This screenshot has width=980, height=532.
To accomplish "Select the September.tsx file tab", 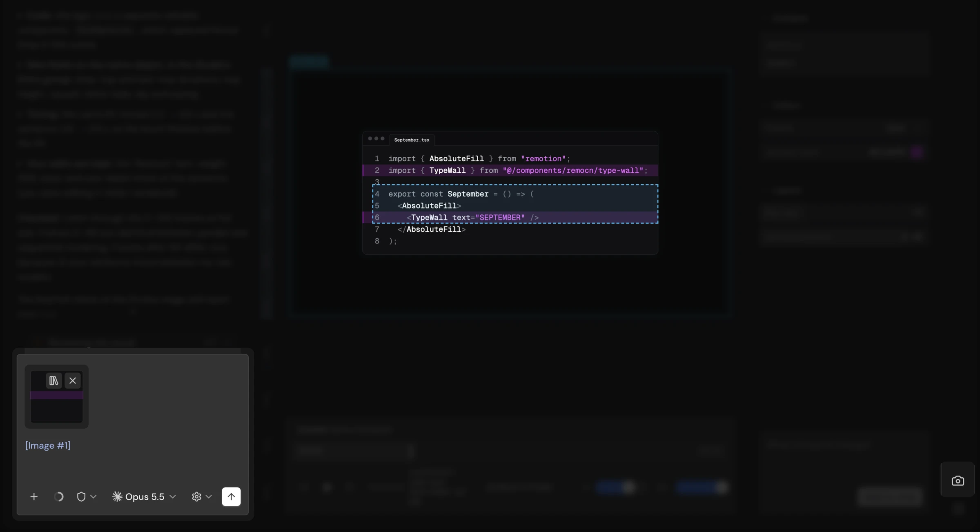I will click(412, 140).
